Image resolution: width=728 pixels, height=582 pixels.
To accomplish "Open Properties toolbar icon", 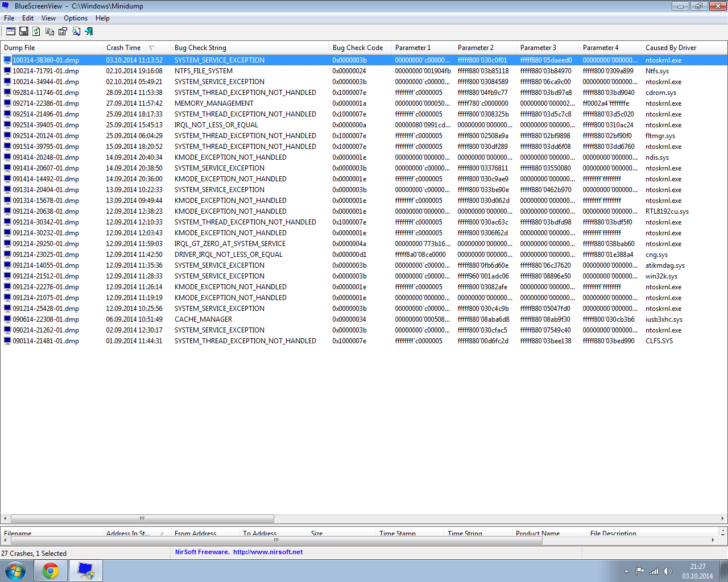I will (63, 31).
